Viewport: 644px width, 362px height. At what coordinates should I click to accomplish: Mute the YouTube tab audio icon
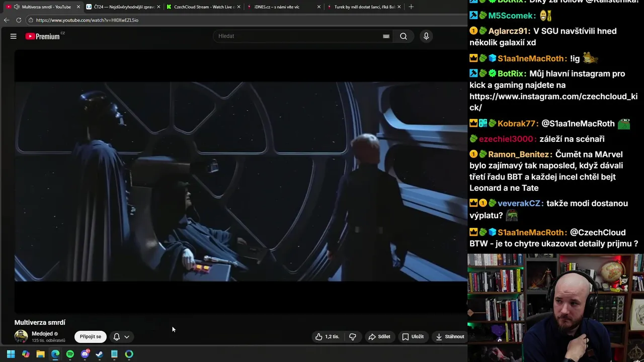(17, 7)
